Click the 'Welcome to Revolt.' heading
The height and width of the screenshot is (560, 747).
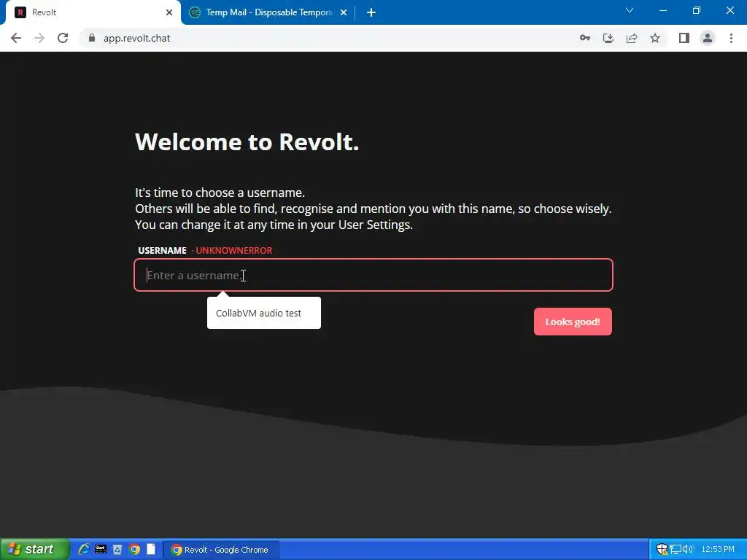tap(247, 142)
